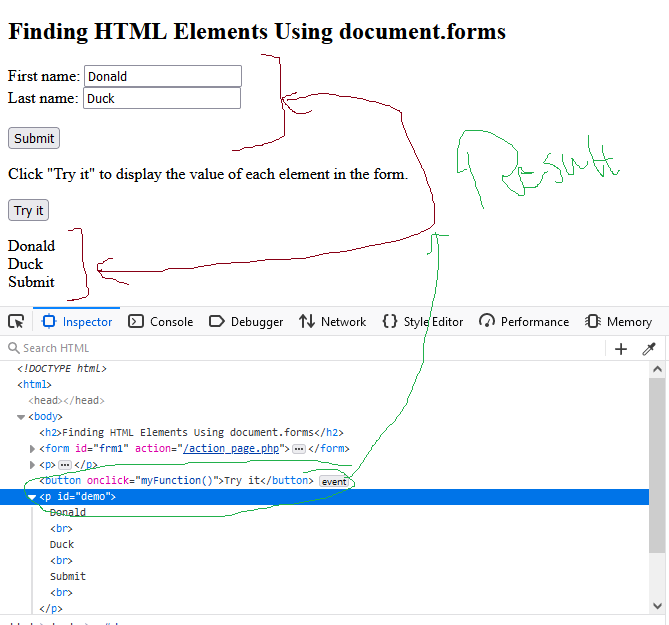The height and width of the screenshot is (625, 669).
Task: Select the h2 element row in markup
Action: (x=191, y=433)
